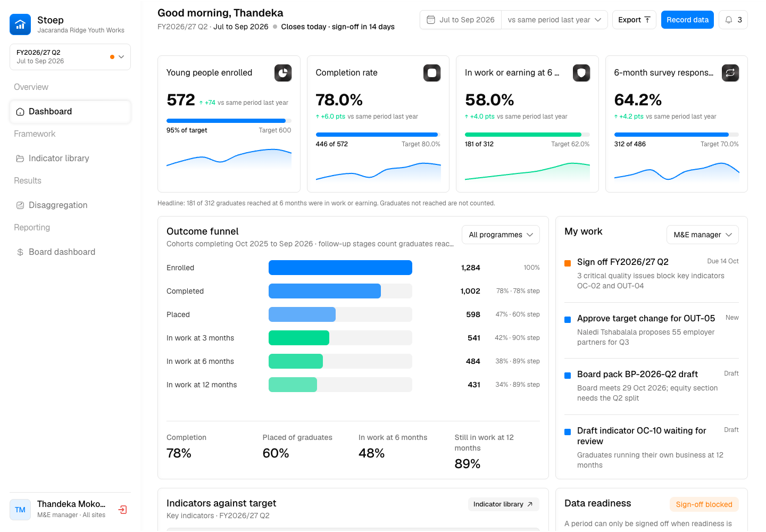Click the orange marker on Sign off task
Viewport: 766px width, 532px height.
568,263
